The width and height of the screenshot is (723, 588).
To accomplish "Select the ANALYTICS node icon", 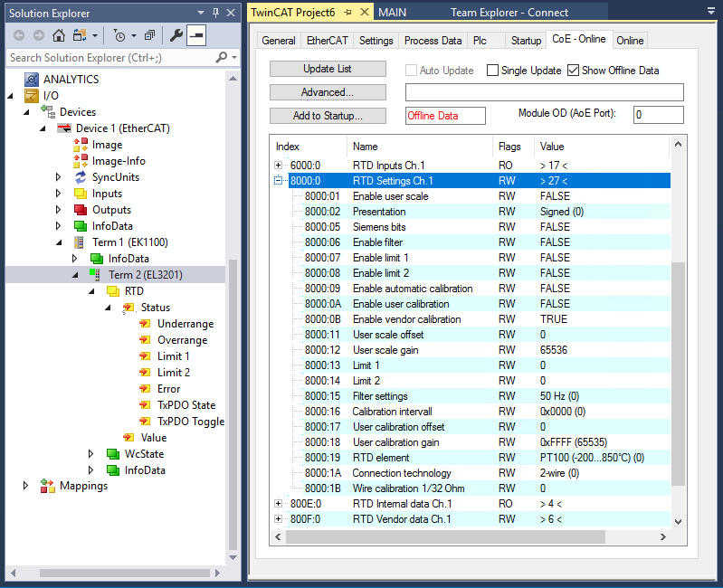I will [32, 80].
